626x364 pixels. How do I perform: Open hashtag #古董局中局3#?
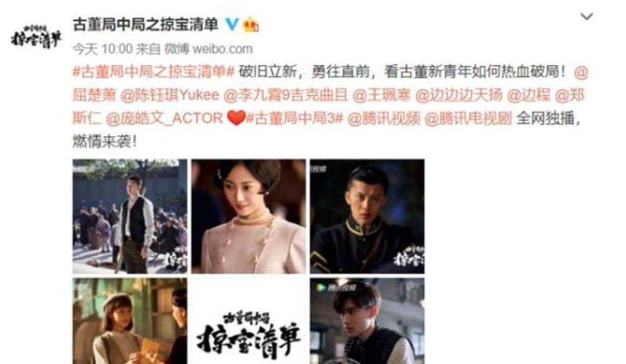[295, 118]
